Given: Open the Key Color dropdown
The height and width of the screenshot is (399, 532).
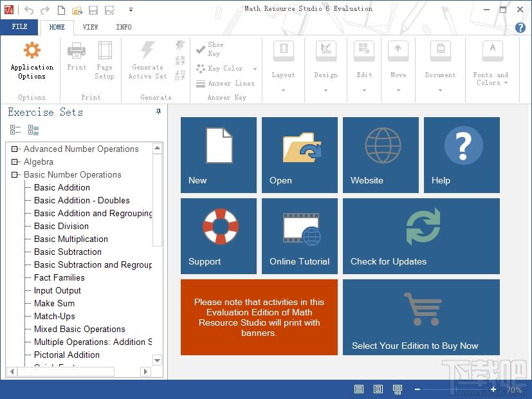Looking at the screenshot, I should (255, 69).
